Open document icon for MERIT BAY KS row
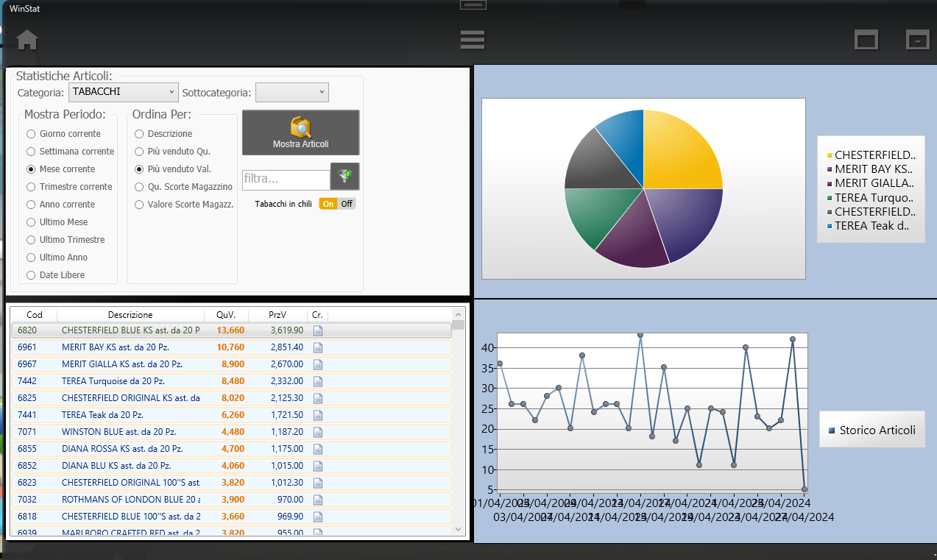The image size is (937, 560). click(318, 347)
